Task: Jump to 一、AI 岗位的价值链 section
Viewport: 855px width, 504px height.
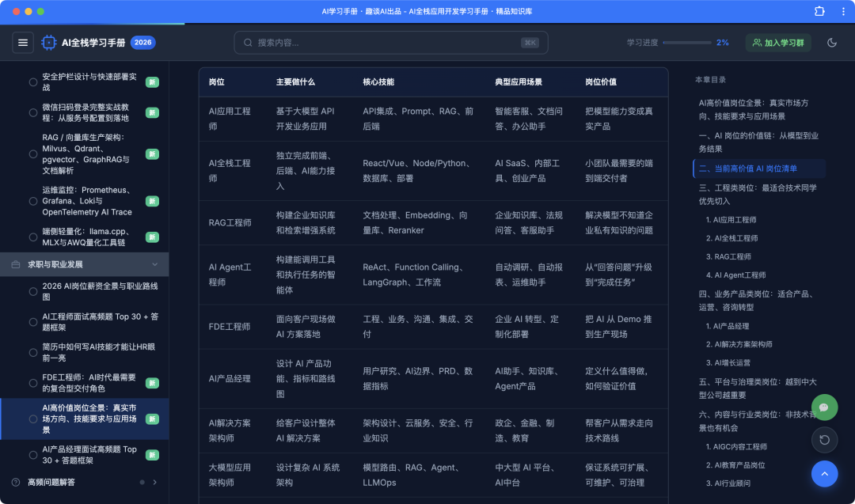Action: pos(758,142)
